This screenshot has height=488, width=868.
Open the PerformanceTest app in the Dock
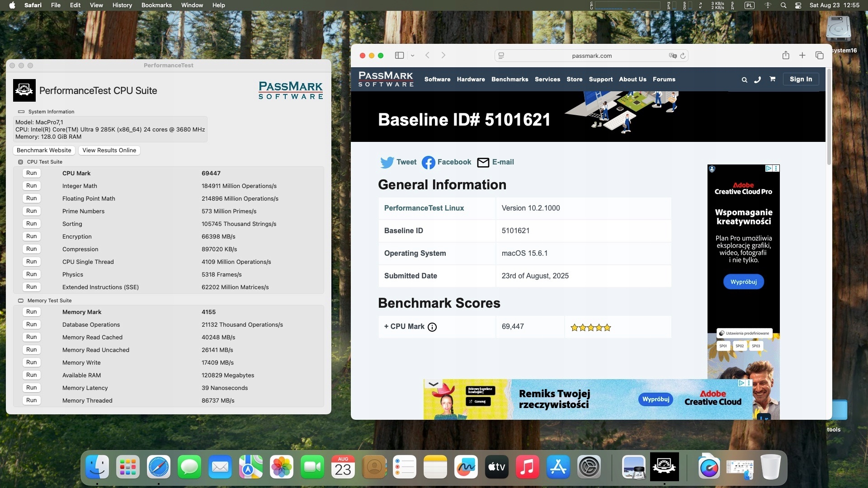(x=664, y=467)
